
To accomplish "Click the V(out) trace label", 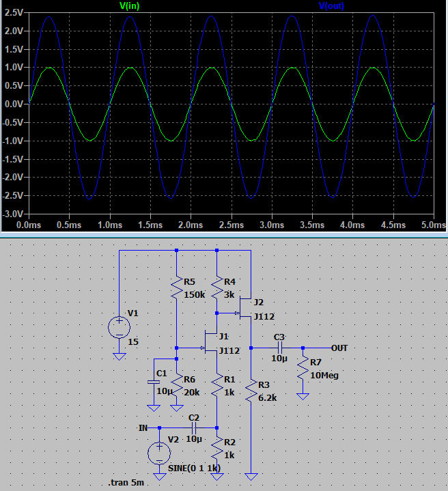I will point(333,6).
